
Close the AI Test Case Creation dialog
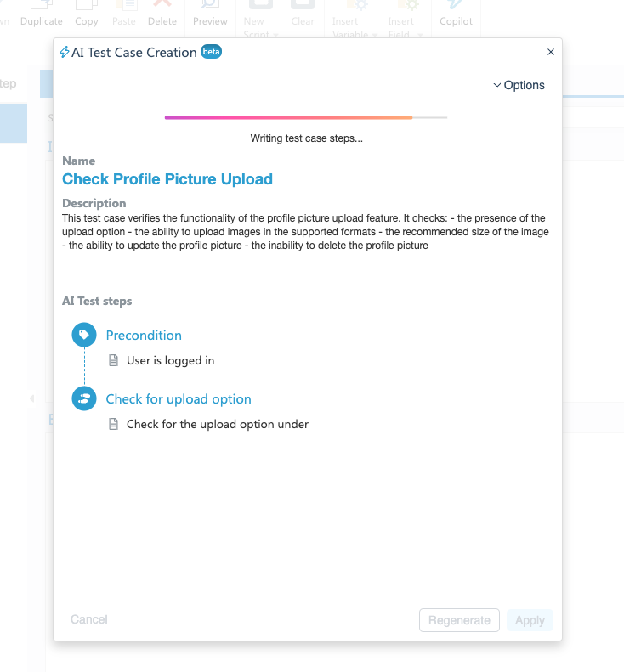(x=551, y=52)
